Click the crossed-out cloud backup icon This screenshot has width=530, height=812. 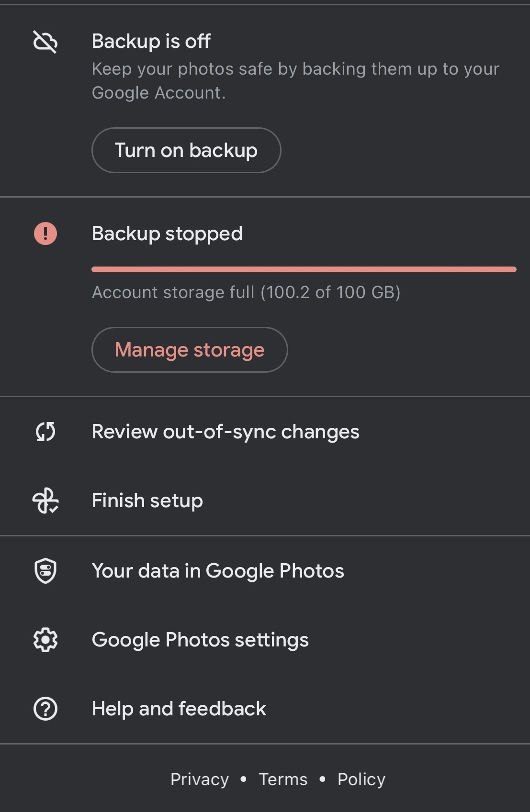click(45, 42)
